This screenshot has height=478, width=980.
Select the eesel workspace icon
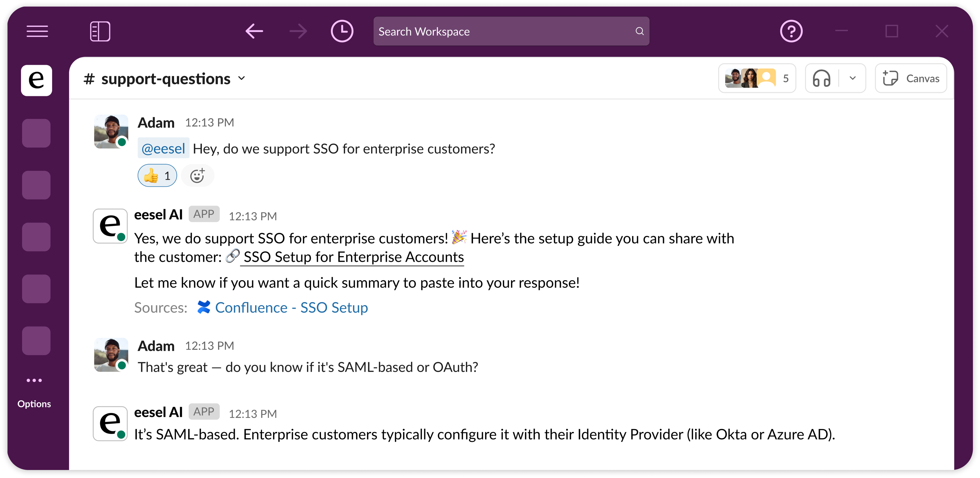click(x=37, y=80)
